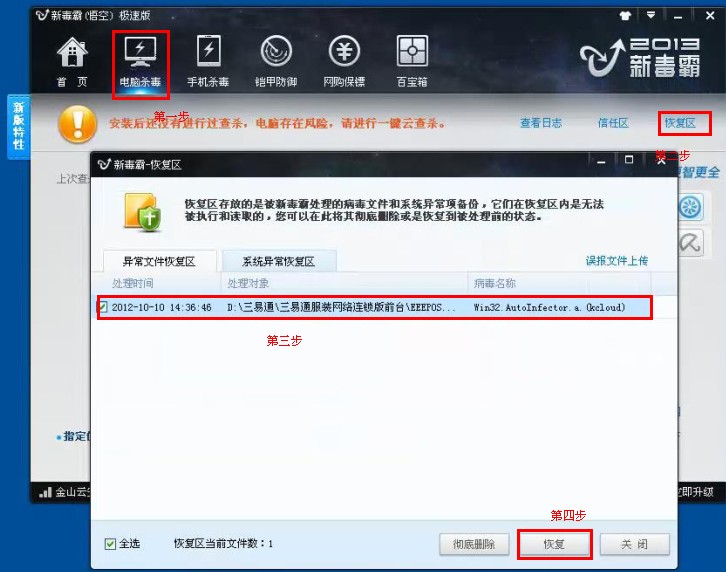This screenshot has height=572, width=726.
Task: Open the 恢复区 link
Action: click(x=680, y=123)
